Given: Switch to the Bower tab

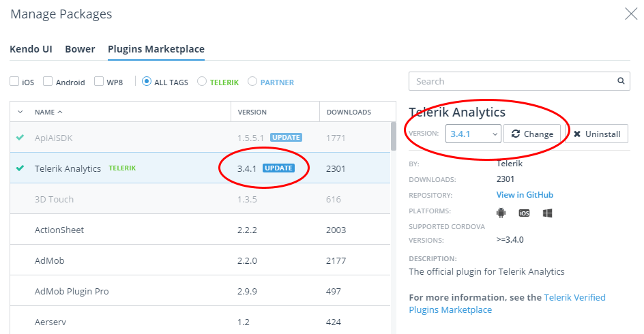Looking at the screenshot, I should pyautogui.click(x=80, y=49).
